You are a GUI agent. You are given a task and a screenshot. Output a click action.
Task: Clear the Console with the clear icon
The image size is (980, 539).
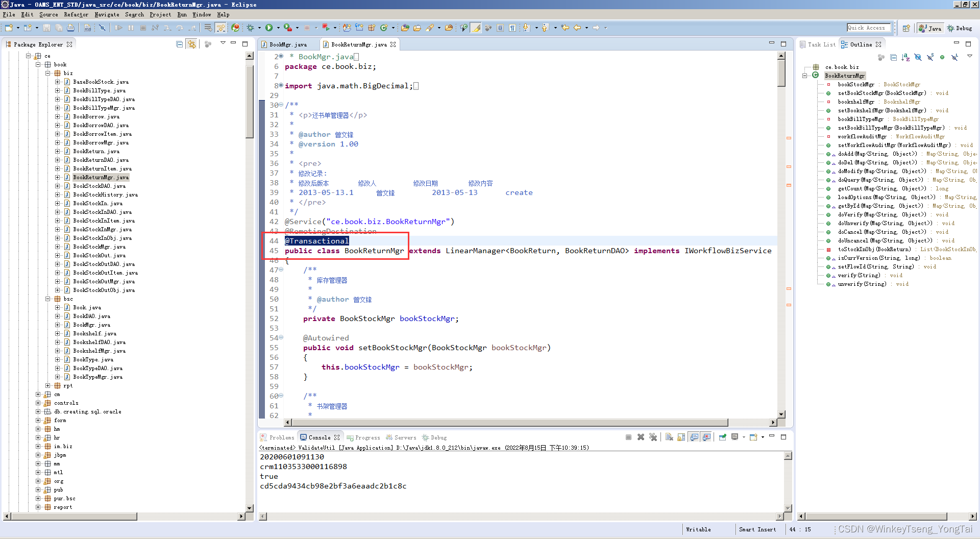pos(669,437)
